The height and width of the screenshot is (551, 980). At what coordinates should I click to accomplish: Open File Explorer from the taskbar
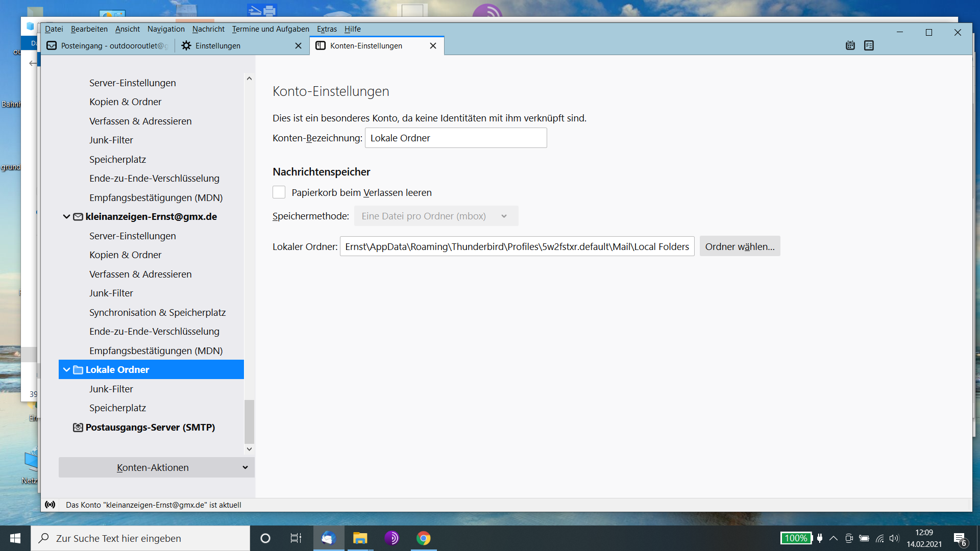tap(360, 538)
